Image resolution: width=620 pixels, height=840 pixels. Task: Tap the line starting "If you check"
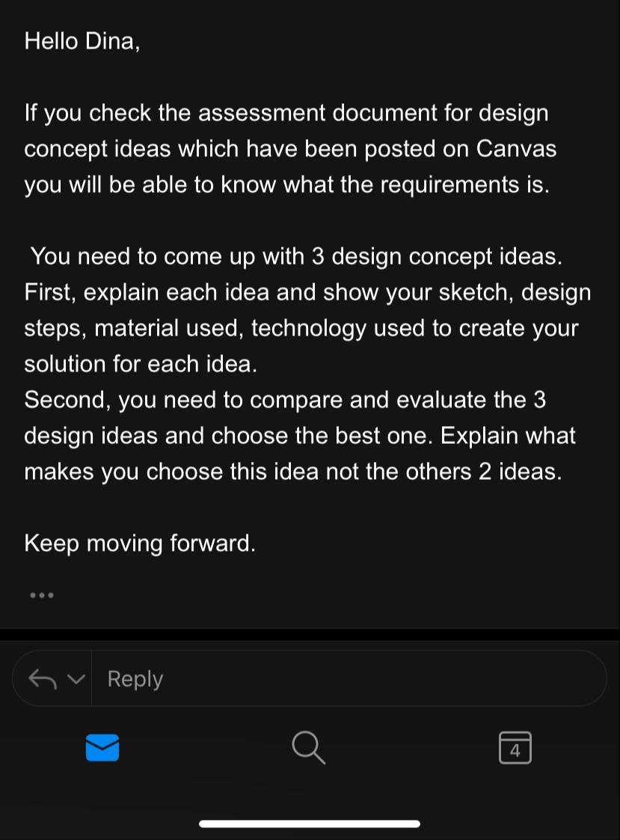(286, 113)
